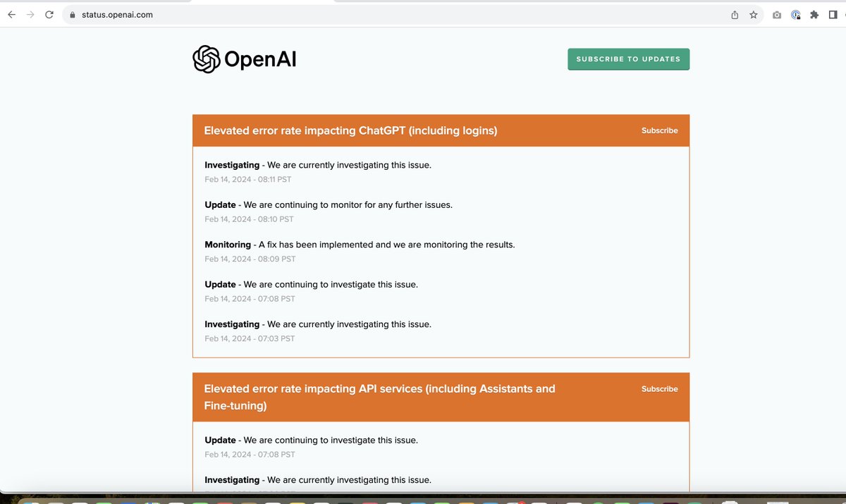Viewport: 846px width, 504px height.
Task: Open the share page icon in address bar
Action: tap(735, 15)
